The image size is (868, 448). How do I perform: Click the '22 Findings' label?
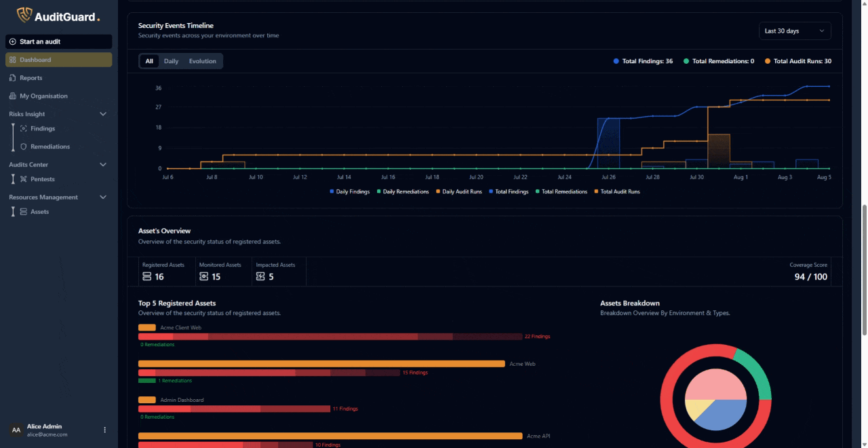537,337
